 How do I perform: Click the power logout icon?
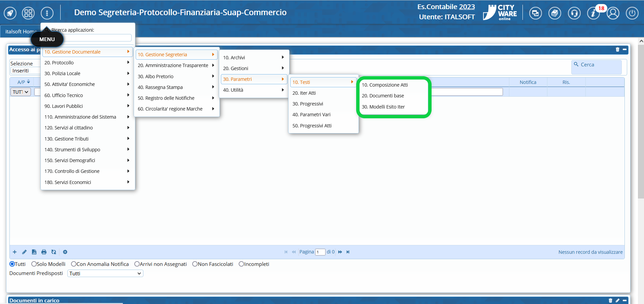(x=632, y=13)
